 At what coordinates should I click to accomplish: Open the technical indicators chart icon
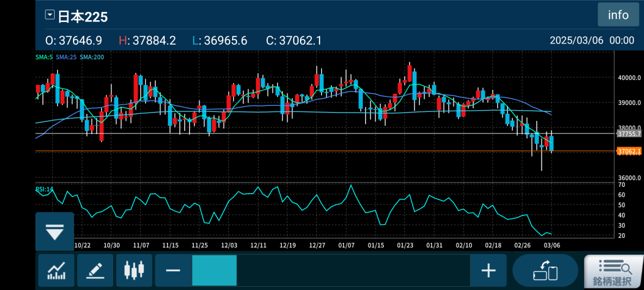click(x=57, y=271)
